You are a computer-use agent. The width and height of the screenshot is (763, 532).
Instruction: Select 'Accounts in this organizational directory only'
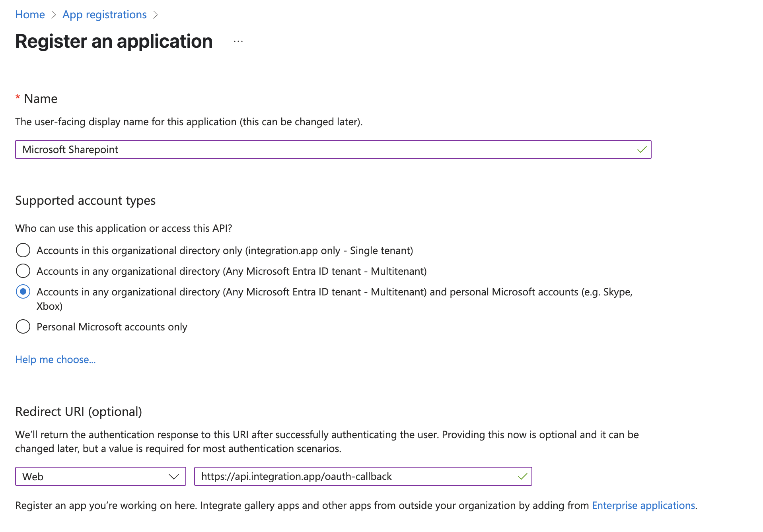(23, 250)
